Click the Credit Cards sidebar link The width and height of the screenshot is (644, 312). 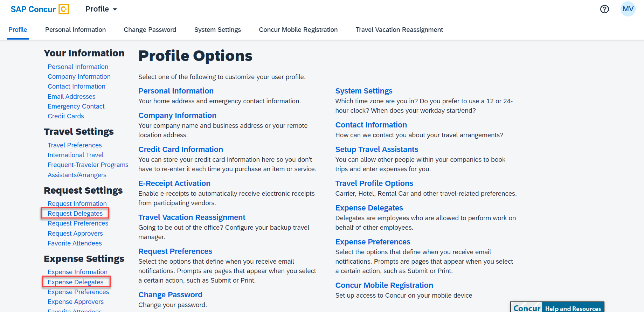tap(66, 116)
